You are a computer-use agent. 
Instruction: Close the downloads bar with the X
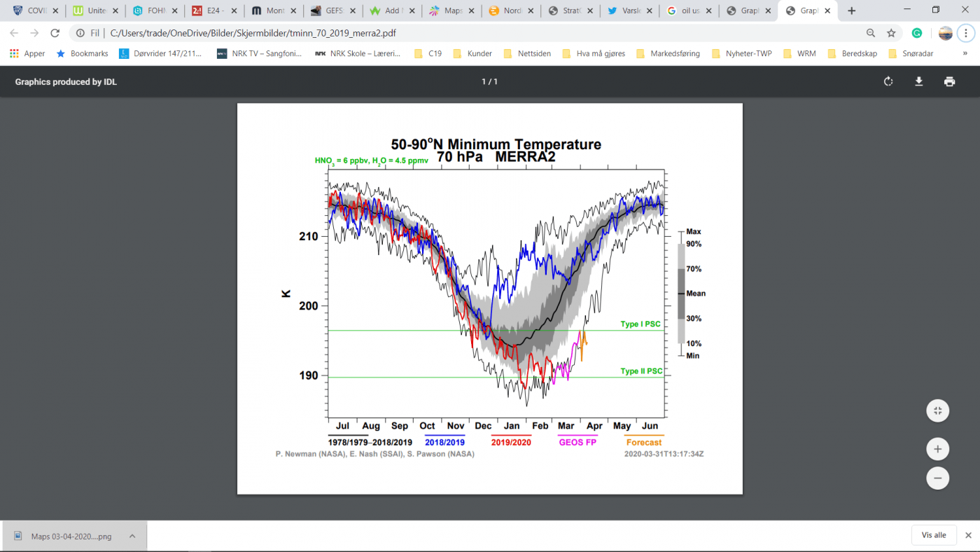968,535
